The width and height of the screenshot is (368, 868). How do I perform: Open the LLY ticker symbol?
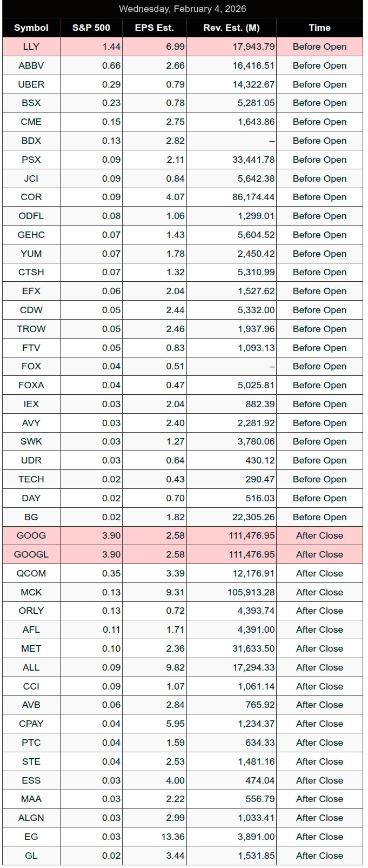coord(31,47)
